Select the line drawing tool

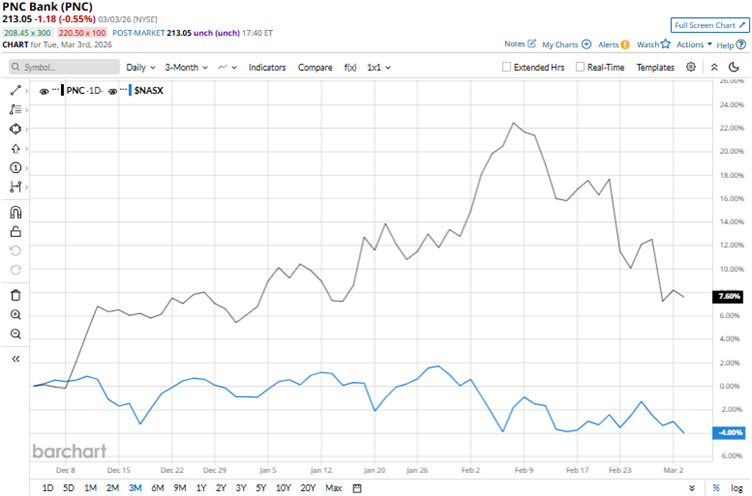click(x=15, y=90)
